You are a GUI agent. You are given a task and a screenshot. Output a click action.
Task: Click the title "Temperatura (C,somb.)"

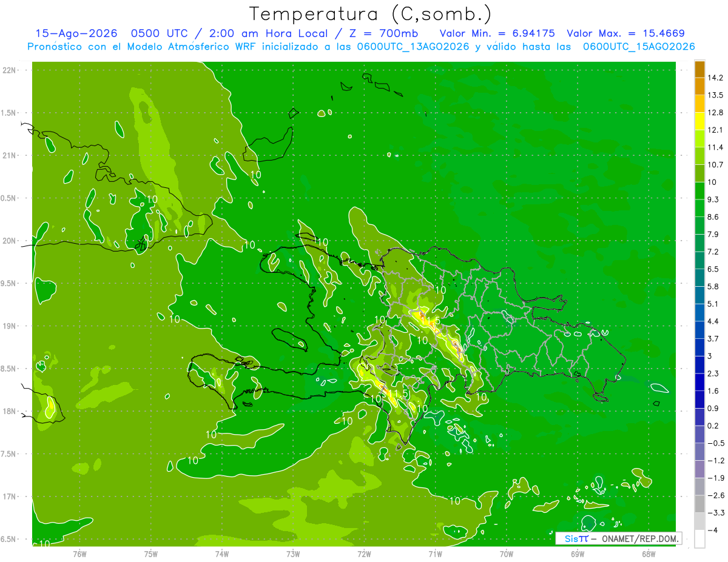(x=370, y=14)
